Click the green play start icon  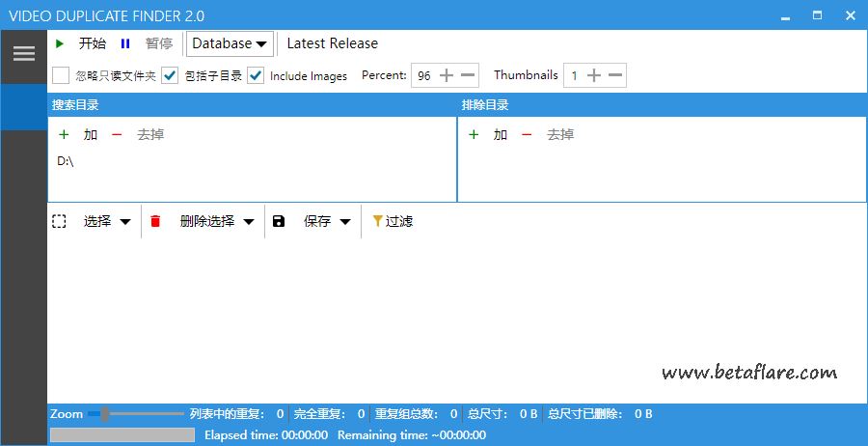point(60,43)
